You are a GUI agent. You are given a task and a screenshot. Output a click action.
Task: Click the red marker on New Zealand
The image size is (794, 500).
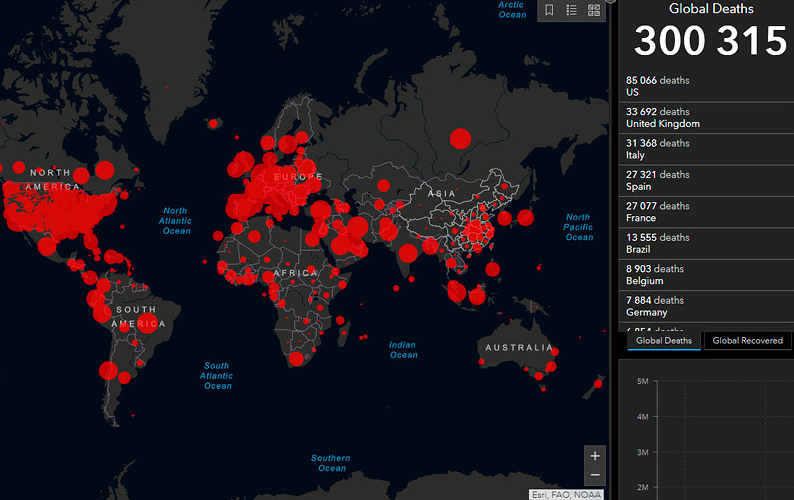(598, 383)
